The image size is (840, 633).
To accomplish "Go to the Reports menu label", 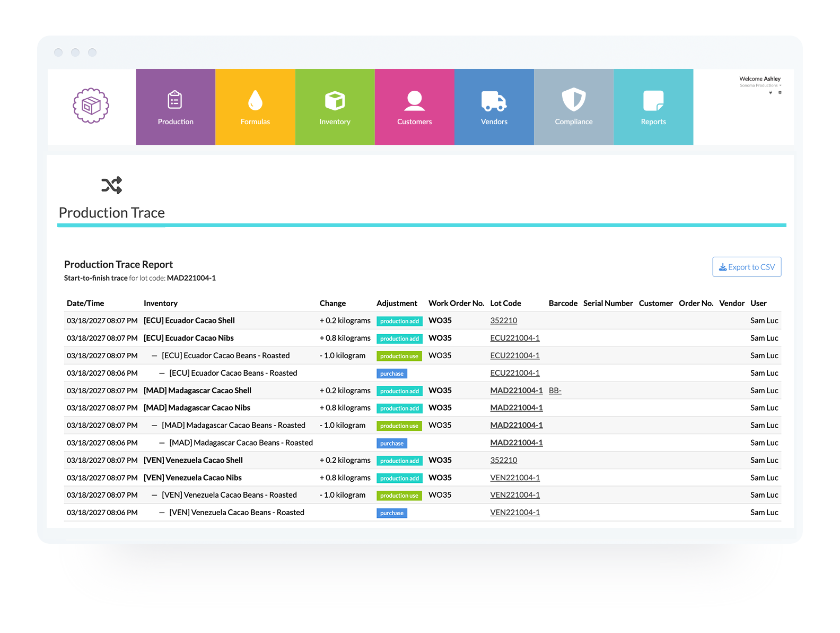I will click(x=653, y=122).
